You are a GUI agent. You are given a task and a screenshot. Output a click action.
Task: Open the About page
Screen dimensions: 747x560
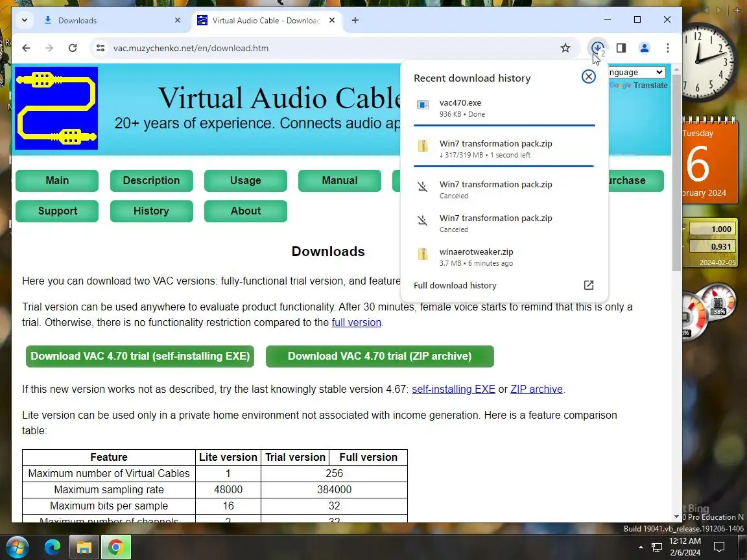coord(246,211)
